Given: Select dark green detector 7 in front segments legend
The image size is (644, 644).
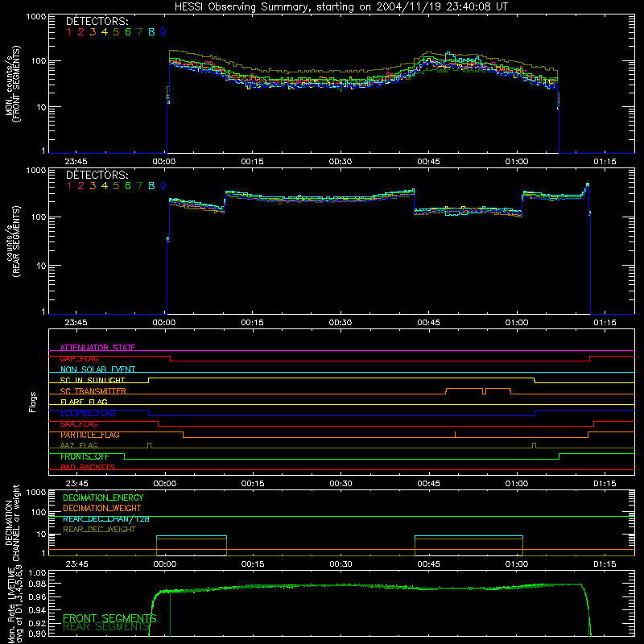Looking at the screenshot, I should pos(139,32).
